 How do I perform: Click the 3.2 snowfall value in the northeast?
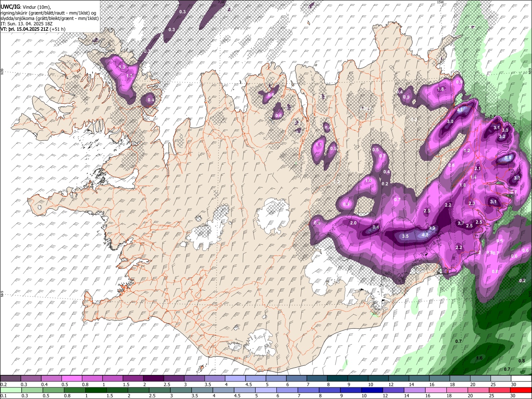tap(502, 136)
